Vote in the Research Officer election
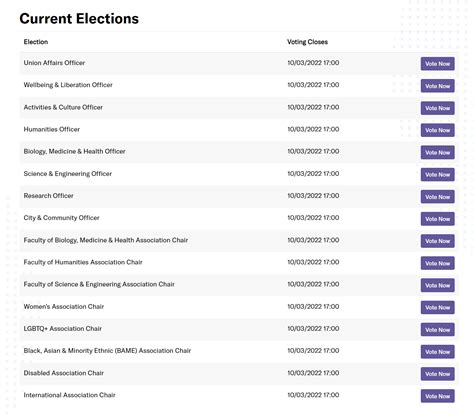474x420 pixels. point(437,197)
